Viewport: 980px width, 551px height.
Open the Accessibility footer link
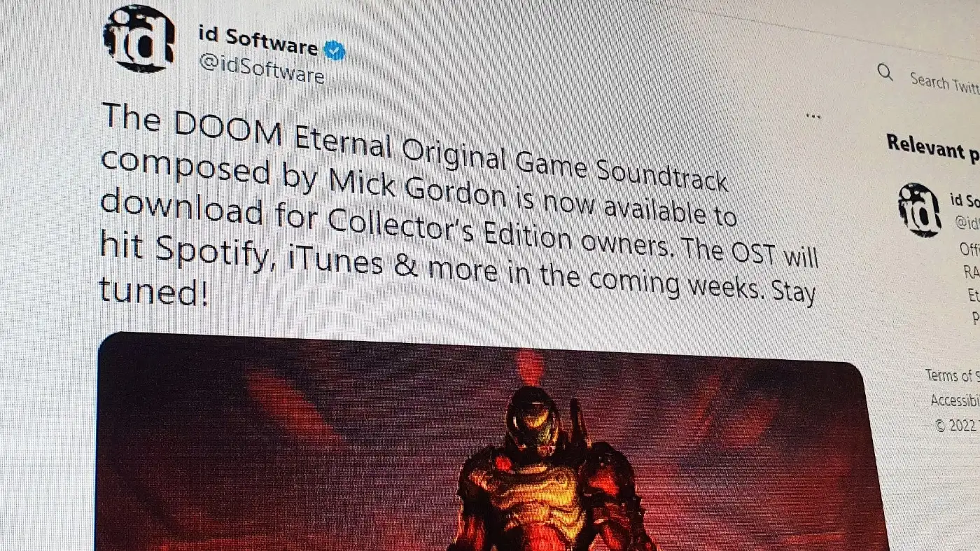(x=955, y=400)
